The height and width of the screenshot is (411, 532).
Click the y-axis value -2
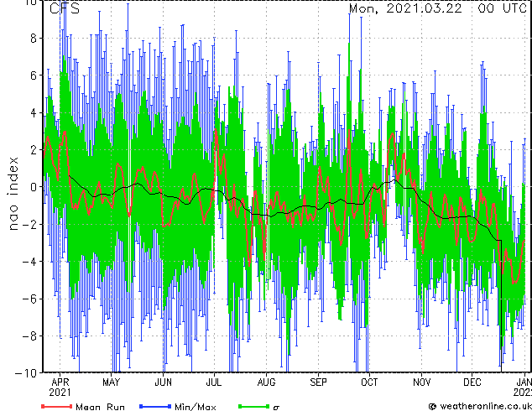tap(29, 224)
